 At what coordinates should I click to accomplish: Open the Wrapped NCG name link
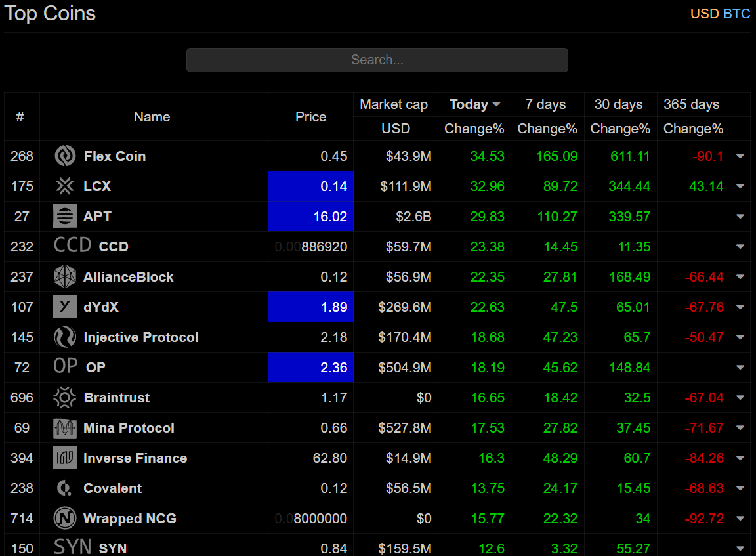130,519
